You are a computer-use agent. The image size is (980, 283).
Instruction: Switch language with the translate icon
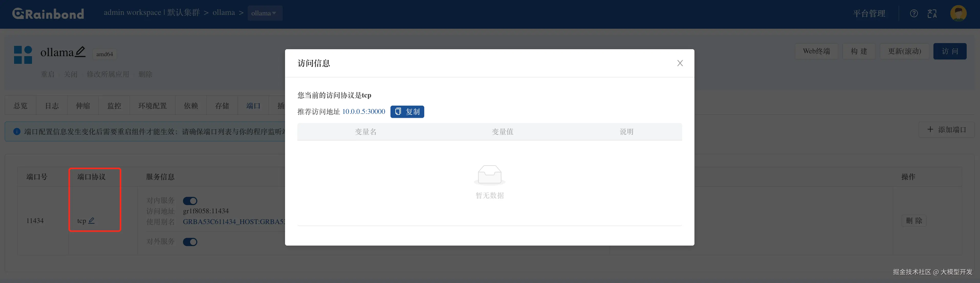pyautogui.click(x=932, y=14)
